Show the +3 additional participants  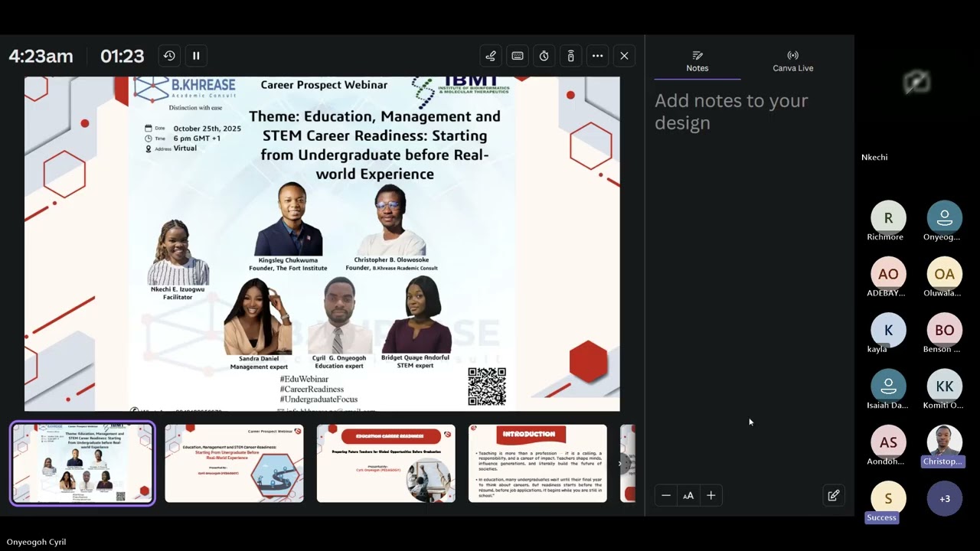tap(945, 498)
